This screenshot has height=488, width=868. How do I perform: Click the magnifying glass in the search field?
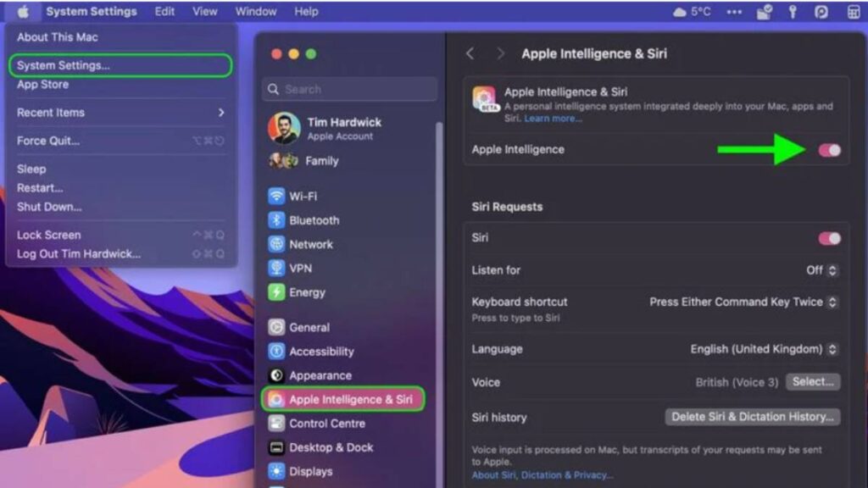coord(273,89)
